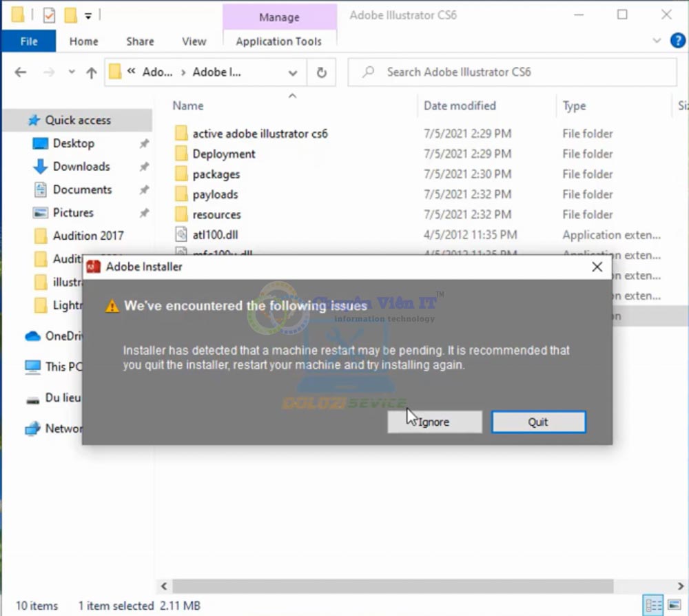Click the Back navigation arrow
Image resolution: width=689 pixels, height=616 pixels.
click(x=21, y=72)
